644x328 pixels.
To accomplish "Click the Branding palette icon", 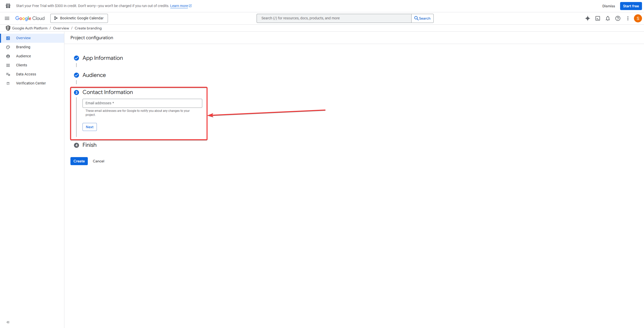I will tap(8, 47).
